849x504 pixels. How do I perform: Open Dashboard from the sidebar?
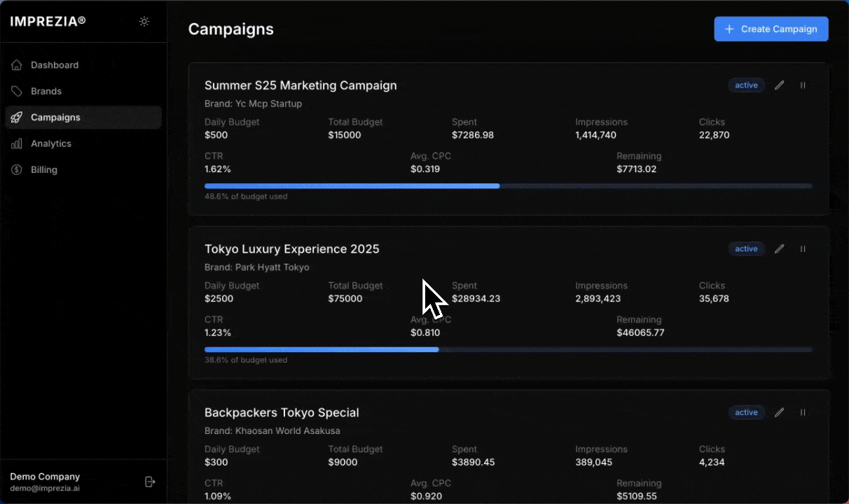(55, 65)
